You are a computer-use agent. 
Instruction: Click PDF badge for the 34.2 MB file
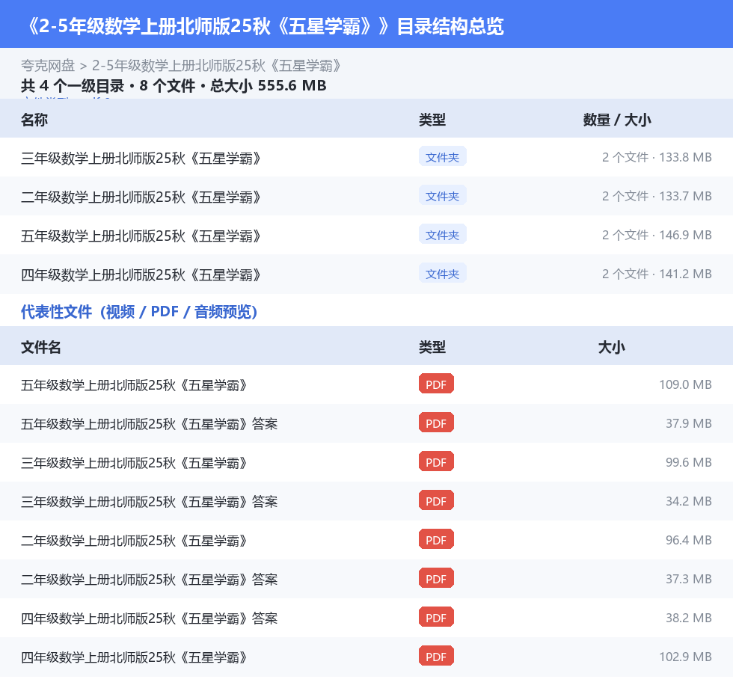click(x=436, y=500)
